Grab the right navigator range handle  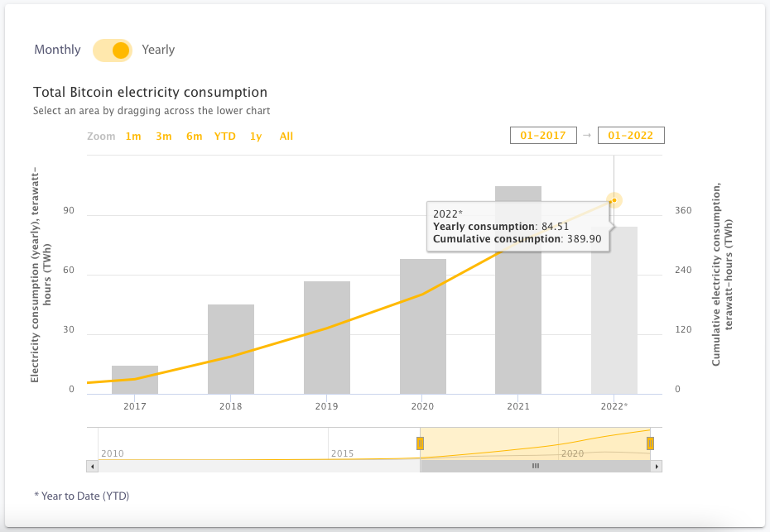tap(650, 443)
